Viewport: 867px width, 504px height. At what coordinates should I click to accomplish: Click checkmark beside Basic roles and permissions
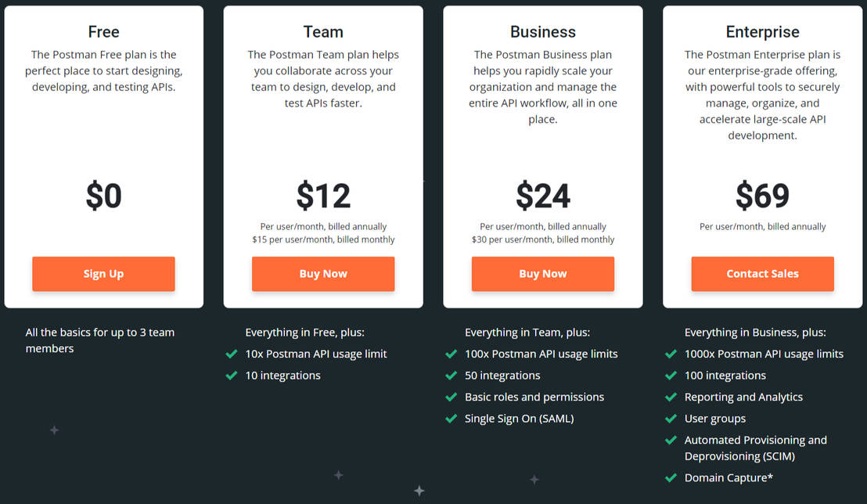click(451, 397)
